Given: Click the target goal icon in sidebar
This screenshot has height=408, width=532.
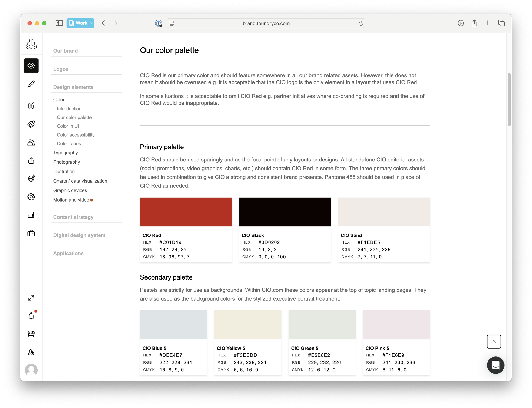Looking at the screenshot, I should [x=31, y=178].
